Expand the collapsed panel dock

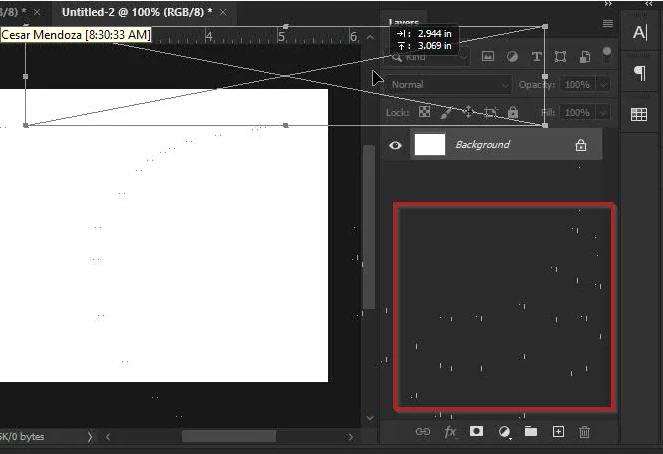click(x=649, y=4)
